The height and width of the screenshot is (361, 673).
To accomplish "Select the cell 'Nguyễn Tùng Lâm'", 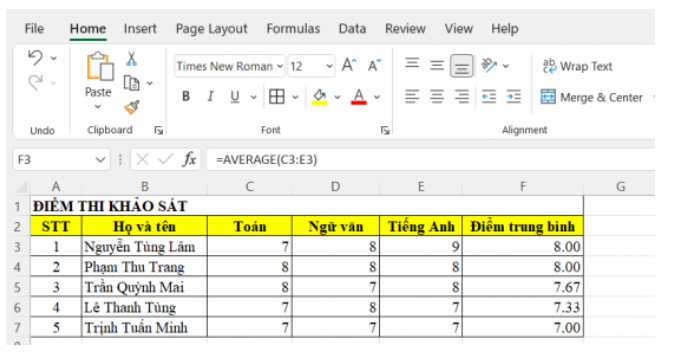I will pos(144,247).
